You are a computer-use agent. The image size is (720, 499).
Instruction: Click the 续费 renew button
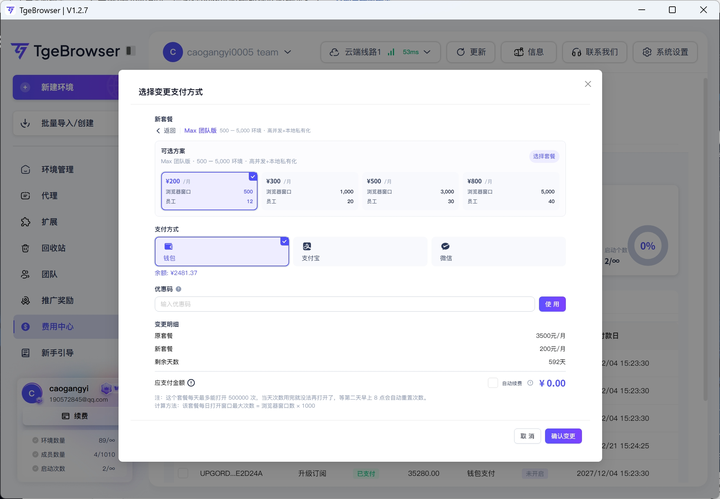[71, 416]
